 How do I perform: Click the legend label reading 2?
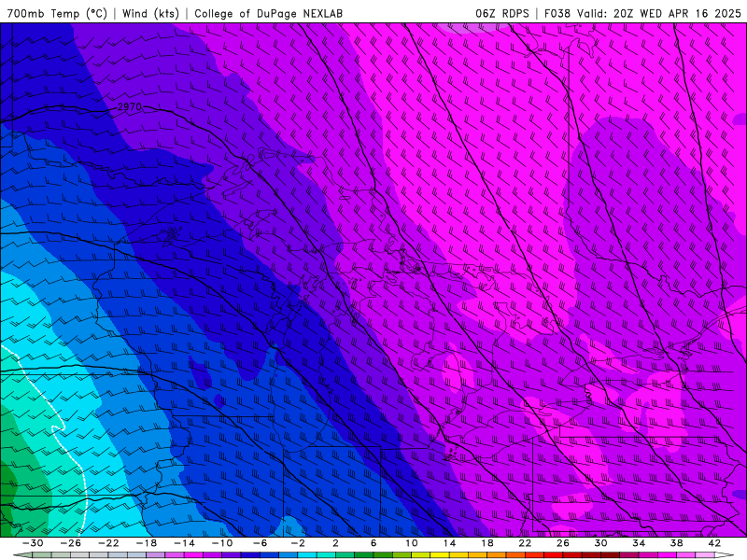pyautogui.click(x=335, y=543)
